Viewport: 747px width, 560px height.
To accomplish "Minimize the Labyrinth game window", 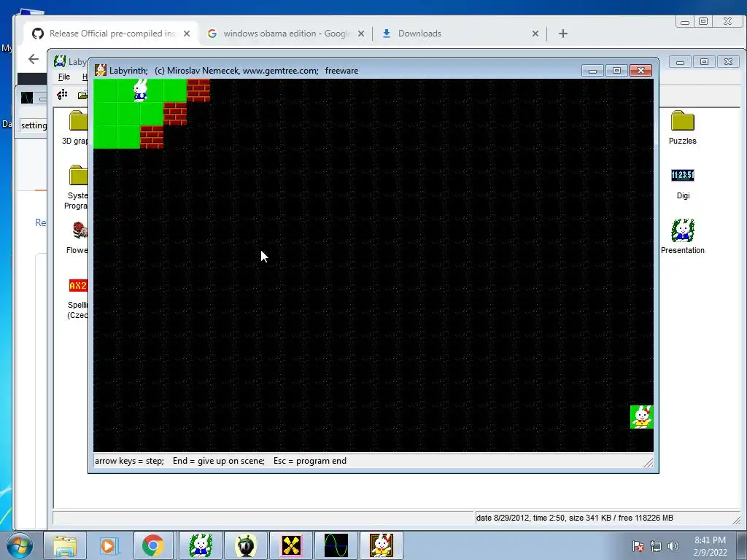I will click(x=592, y=71).
